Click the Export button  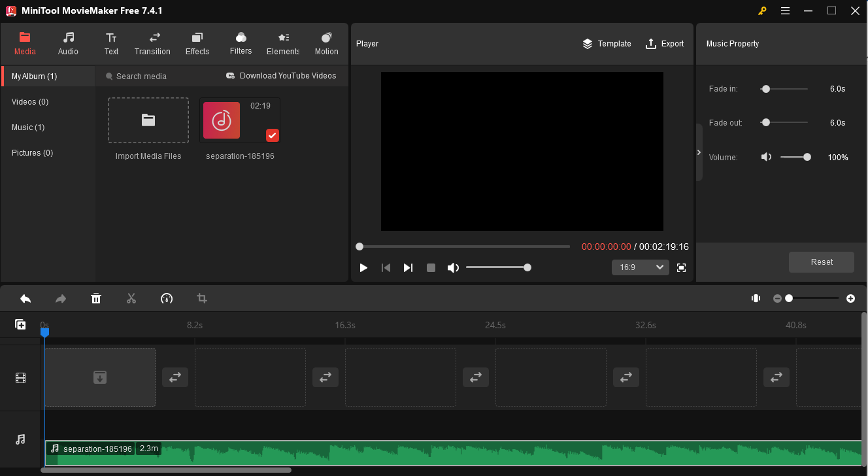click(x=665, y=44)
